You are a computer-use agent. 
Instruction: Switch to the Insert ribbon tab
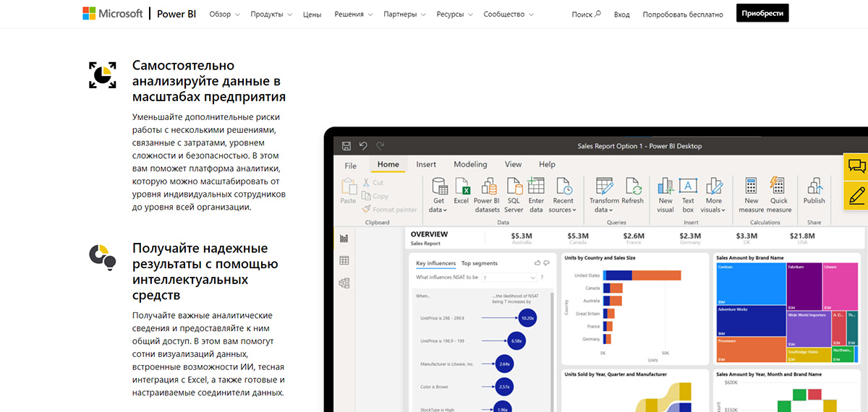[x=426, y=165]
